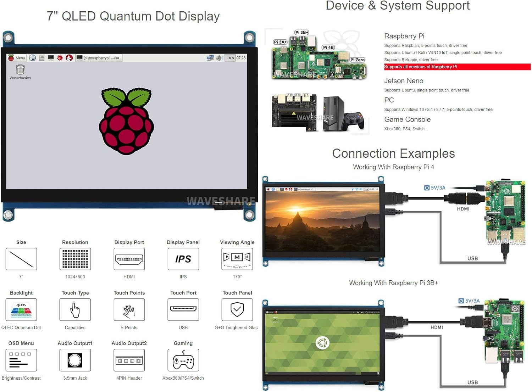Click the Touch Panel shield icon
The height and width of the screenshot is (392, 532).
coord(237,310)
